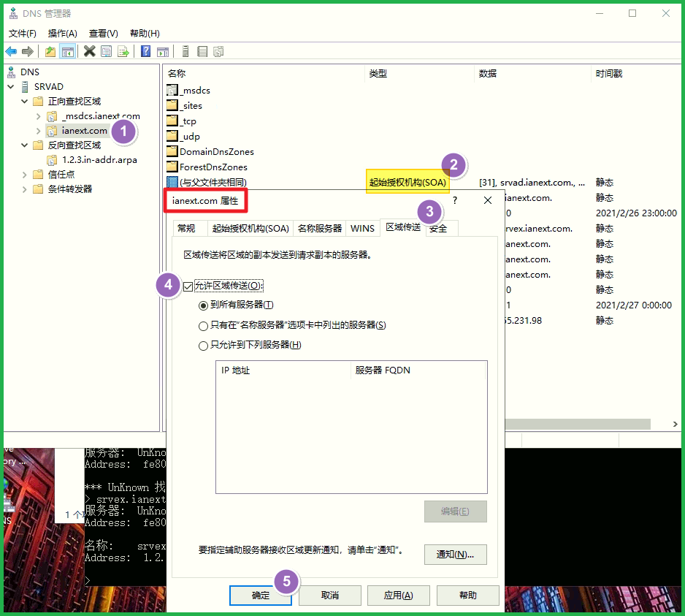
Task: Toggle the Show/Hide Action Pane icon
Action: [x=163, y=52]
